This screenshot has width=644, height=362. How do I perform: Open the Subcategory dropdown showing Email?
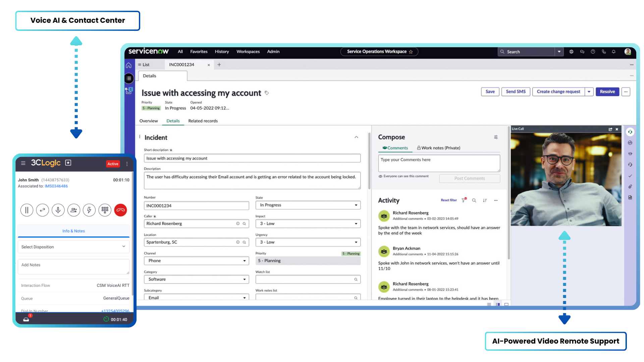[x=197, y=297]
